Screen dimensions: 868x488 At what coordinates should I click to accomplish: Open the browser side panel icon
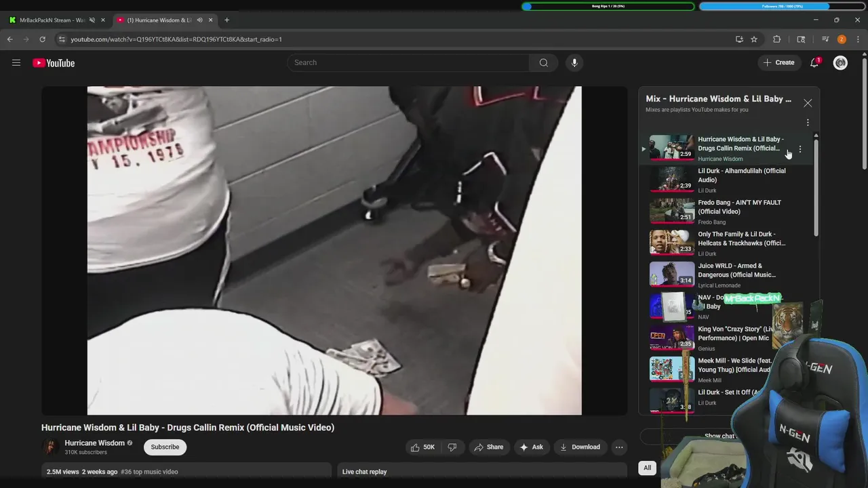coord(801,39)
